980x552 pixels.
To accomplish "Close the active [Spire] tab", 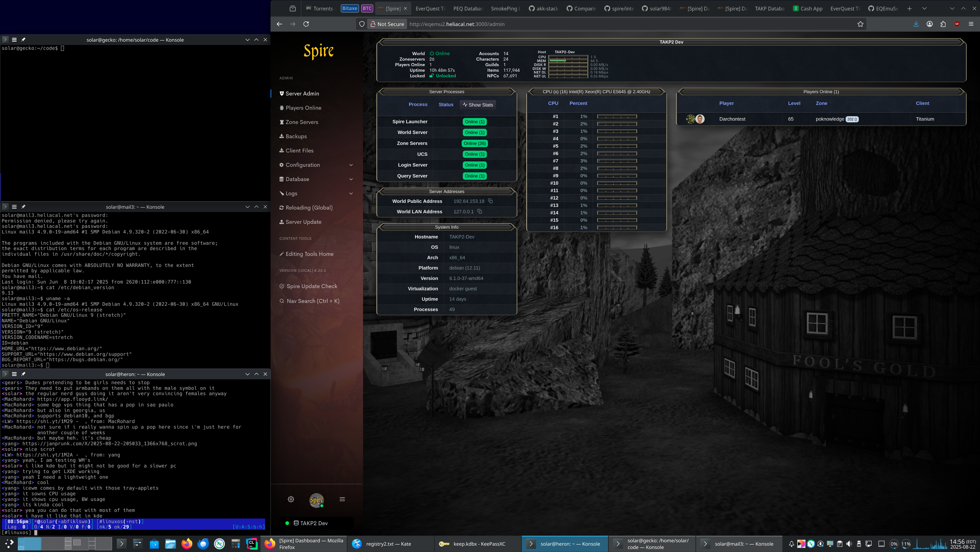I will coord(405,8).
